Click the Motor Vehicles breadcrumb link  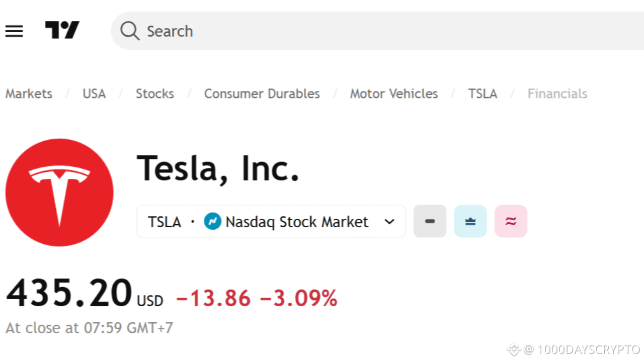[x=393, y=94]
